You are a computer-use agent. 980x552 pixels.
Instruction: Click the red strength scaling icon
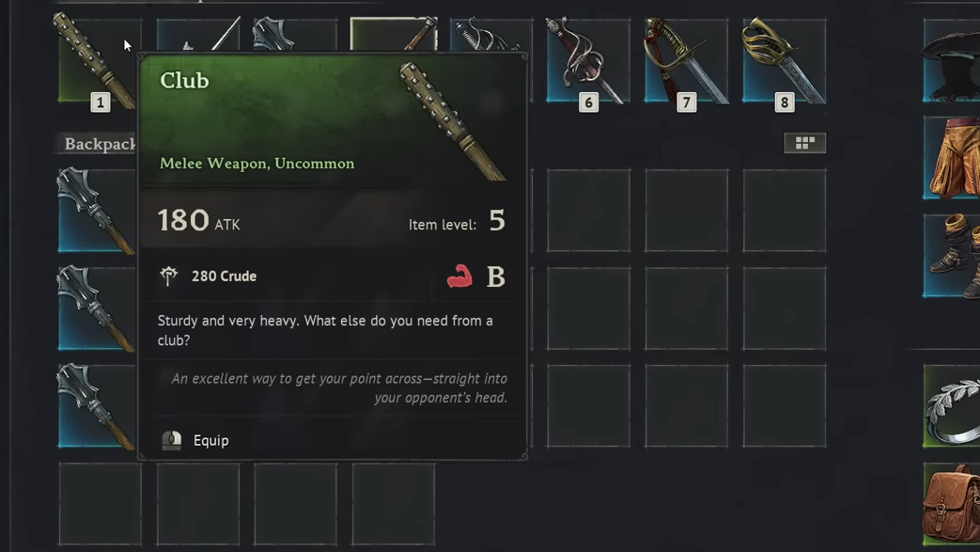point(459,276)
